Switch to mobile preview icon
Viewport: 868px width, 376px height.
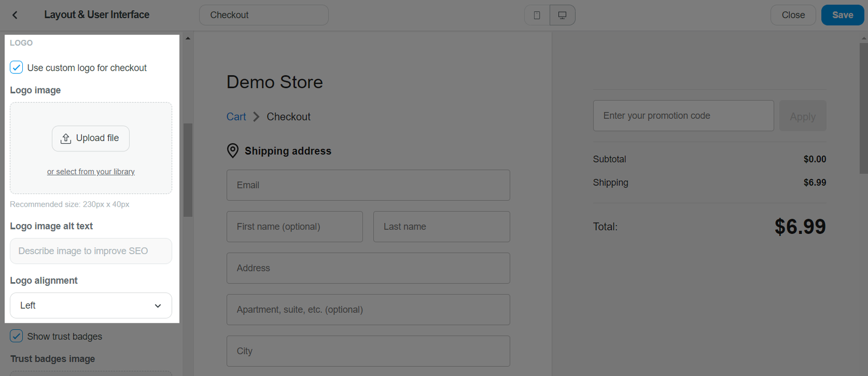[537, 15]
